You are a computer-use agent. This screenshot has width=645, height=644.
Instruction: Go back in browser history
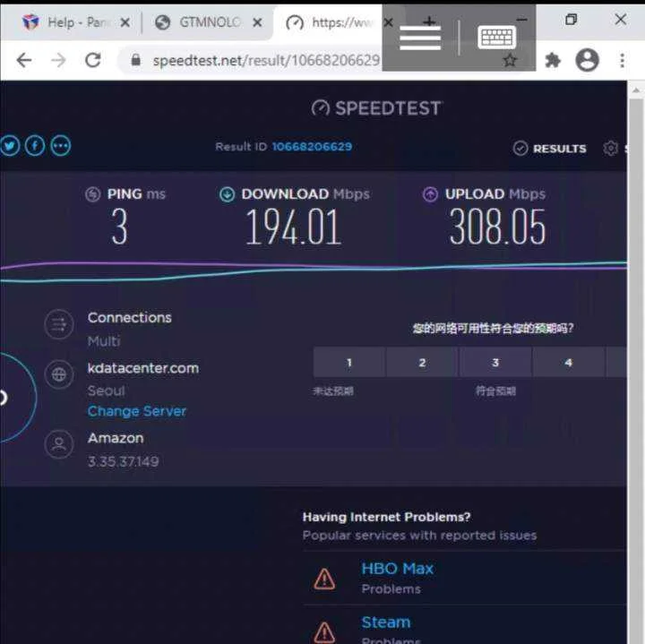pyautogui.click(x=24, y=60)
